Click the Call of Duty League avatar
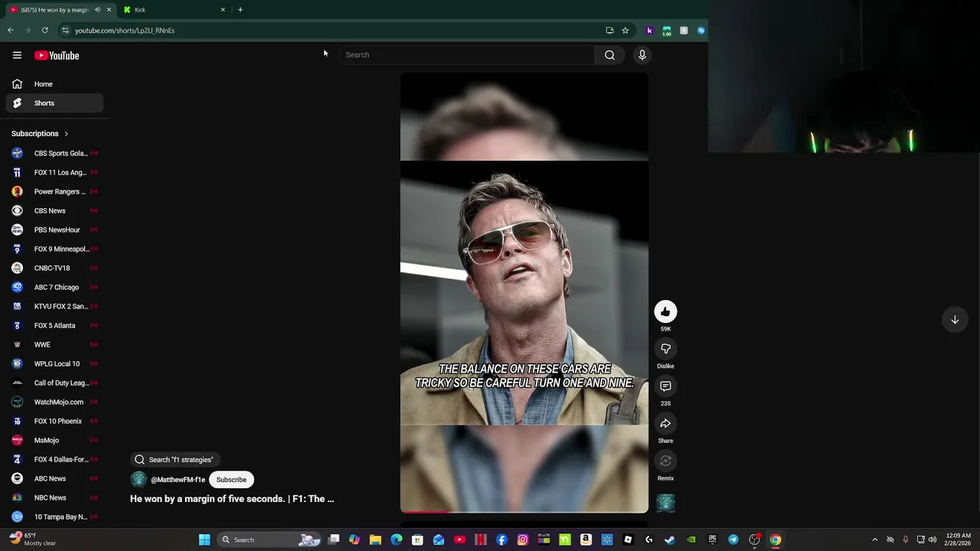The image size is (980, 551). (17, 383)
